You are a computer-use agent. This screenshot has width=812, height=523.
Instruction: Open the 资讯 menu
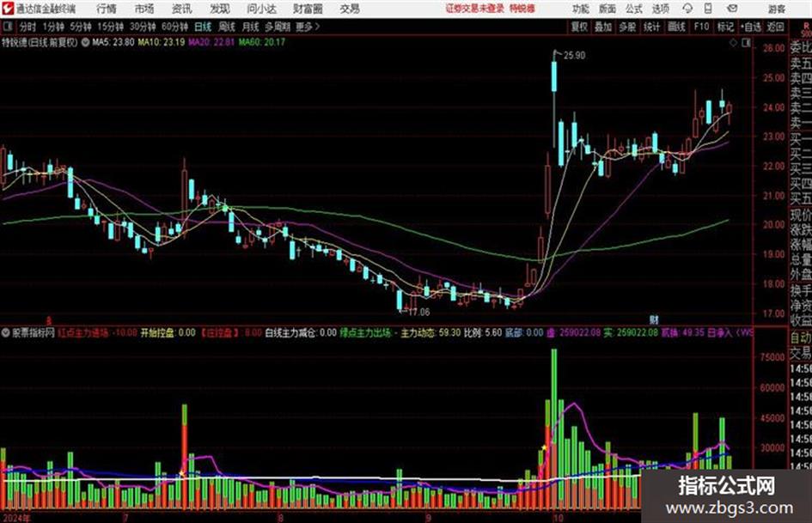tap(182, 9)
